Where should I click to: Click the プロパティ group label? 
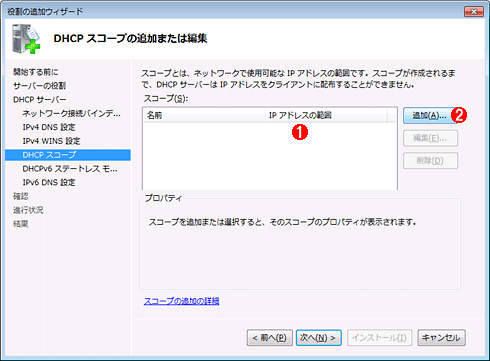(163, 198)
